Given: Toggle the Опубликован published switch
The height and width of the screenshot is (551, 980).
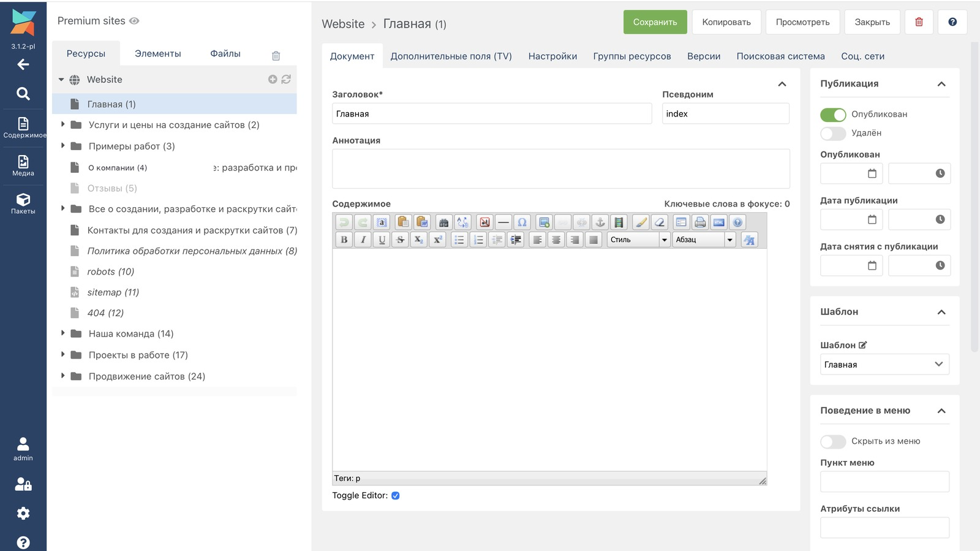Looking at the screenshot, I should pyautogui.click(x=833, y=115).
